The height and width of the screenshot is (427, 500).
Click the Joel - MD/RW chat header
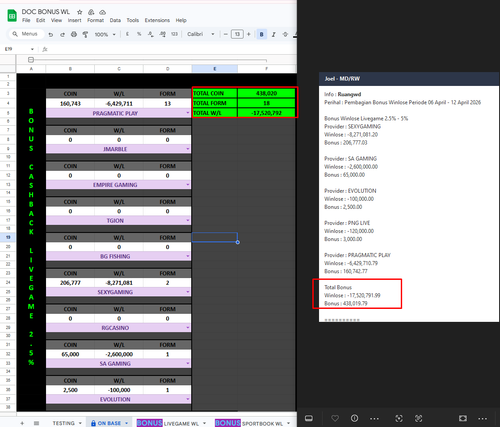click(409, 79)
